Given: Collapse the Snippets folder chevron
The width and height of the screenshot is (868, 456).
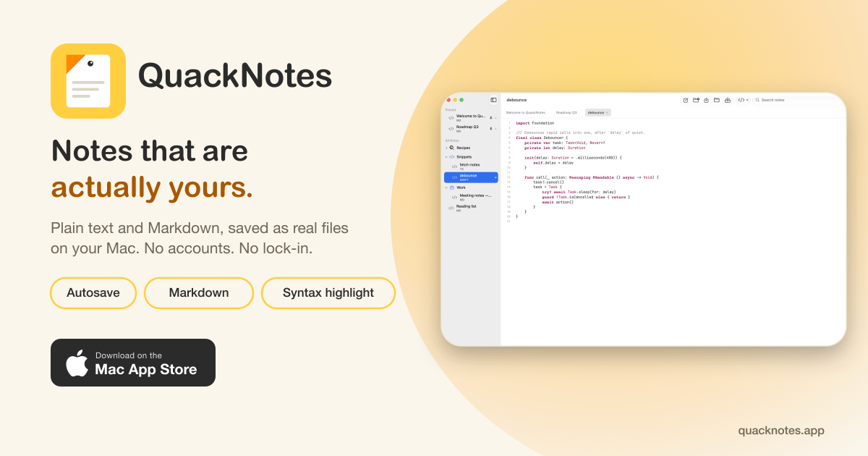Looking at the screenshot, I should point(446,157).
